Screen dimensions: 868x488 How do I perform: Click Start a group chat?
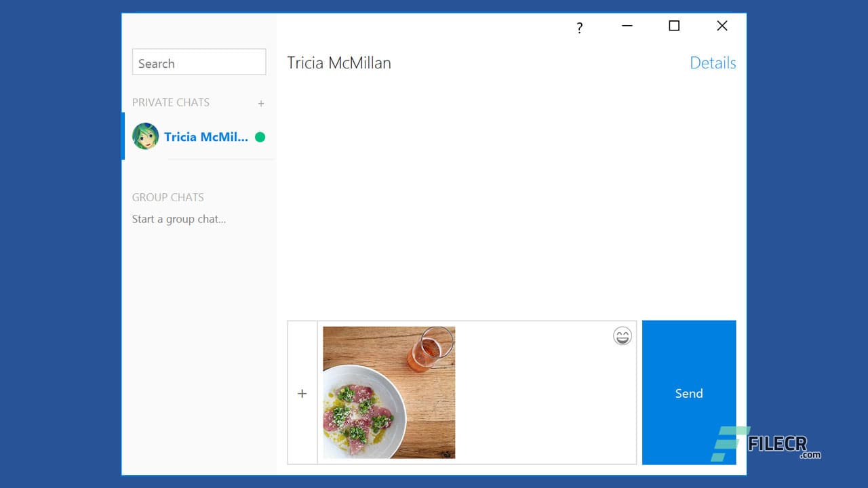[178, 218]
